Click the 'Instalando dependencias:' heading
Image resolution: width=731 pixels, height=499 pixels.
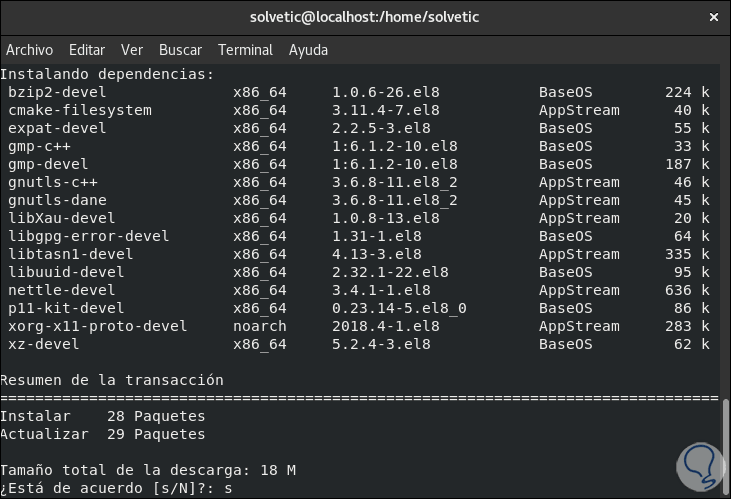[x=107, y=74]
